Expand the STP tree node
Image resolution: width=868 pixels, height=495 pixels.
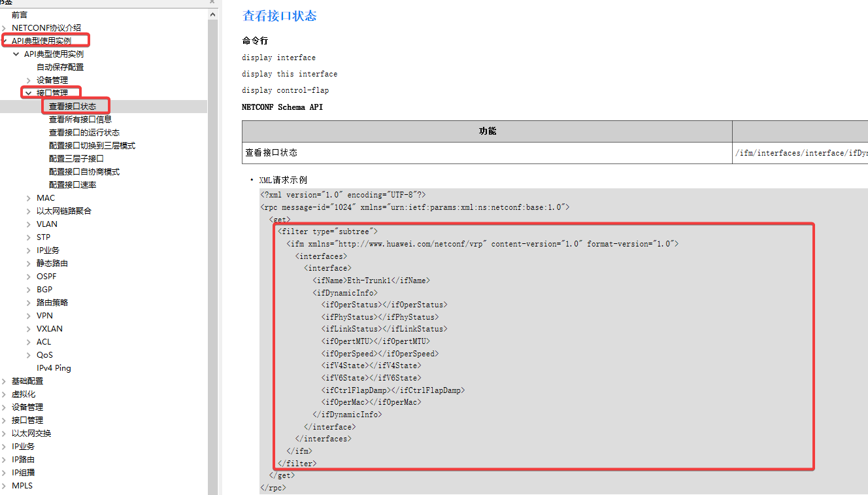pyautogui.click(x=29, y=237)
